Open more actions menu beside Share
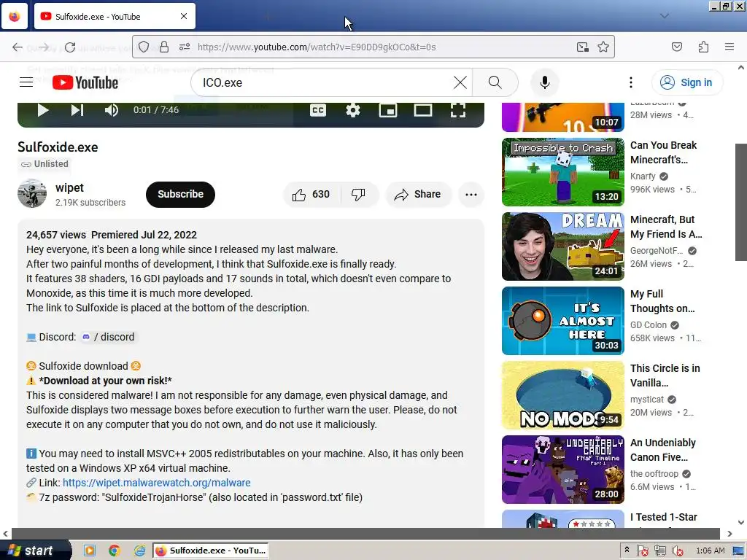 point(471,194)
